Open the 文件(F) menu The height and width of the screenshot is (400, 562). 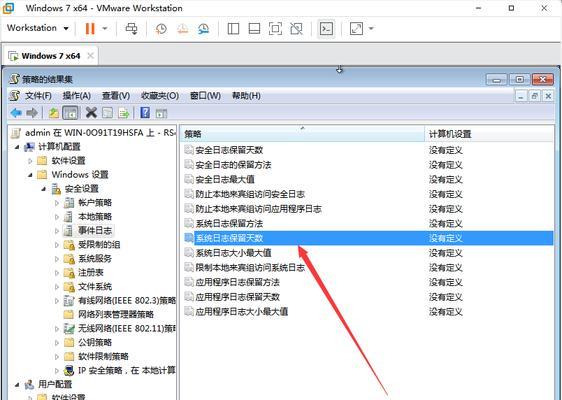[x=38, y=96]
